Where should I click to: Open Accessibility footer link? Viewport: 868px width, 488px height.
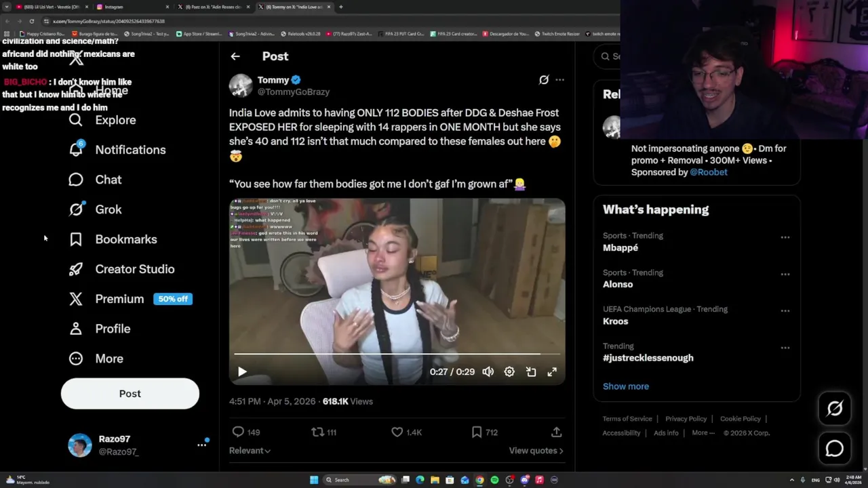[621, 433]
